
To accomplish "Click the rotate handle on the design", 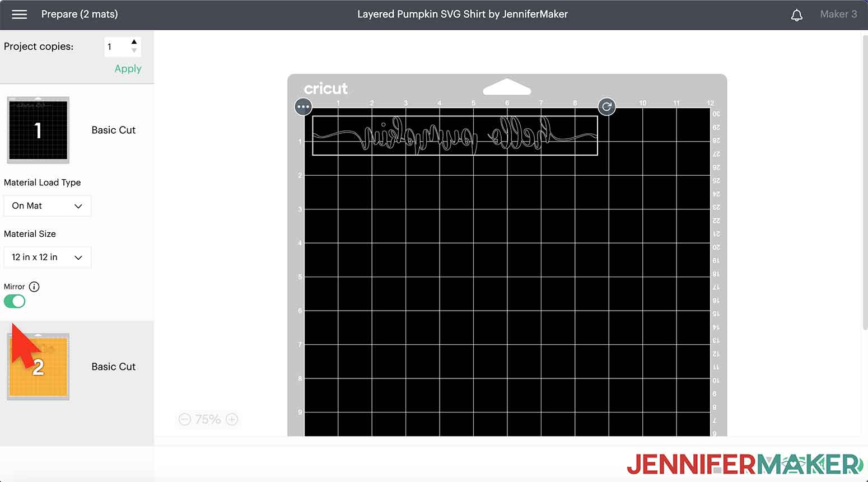I will click(x=606, y=106).
